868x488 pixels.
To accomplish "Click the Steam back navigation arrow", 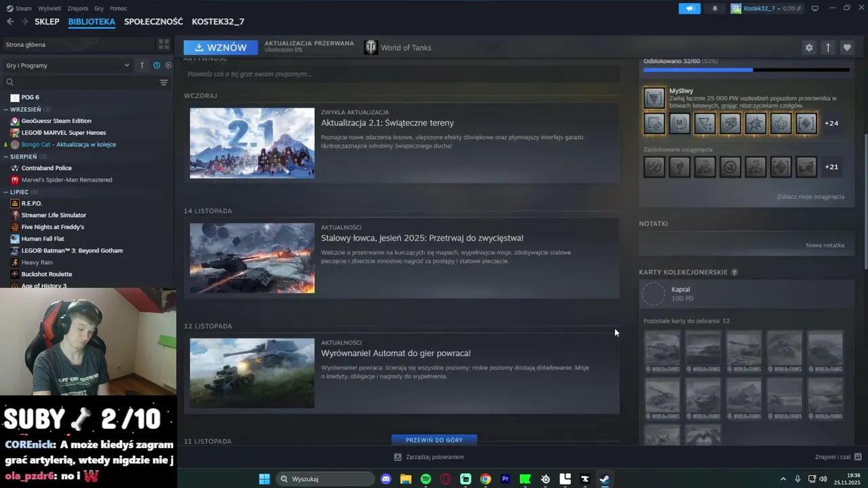I will (10, 22).
